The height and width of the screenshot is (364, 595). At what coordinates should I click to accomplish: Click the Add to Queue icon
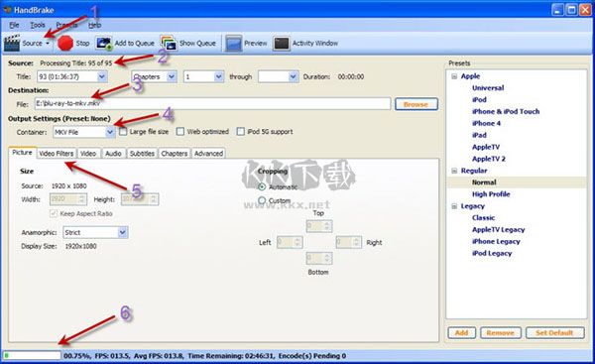click(x=104, y=44)
